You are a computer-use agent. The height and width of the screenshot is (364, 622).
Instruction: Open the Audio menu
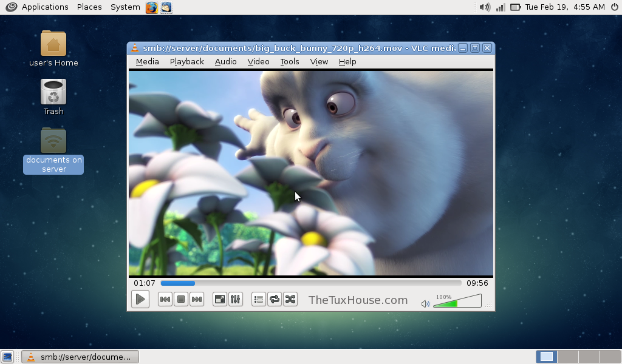pos(226,62)
